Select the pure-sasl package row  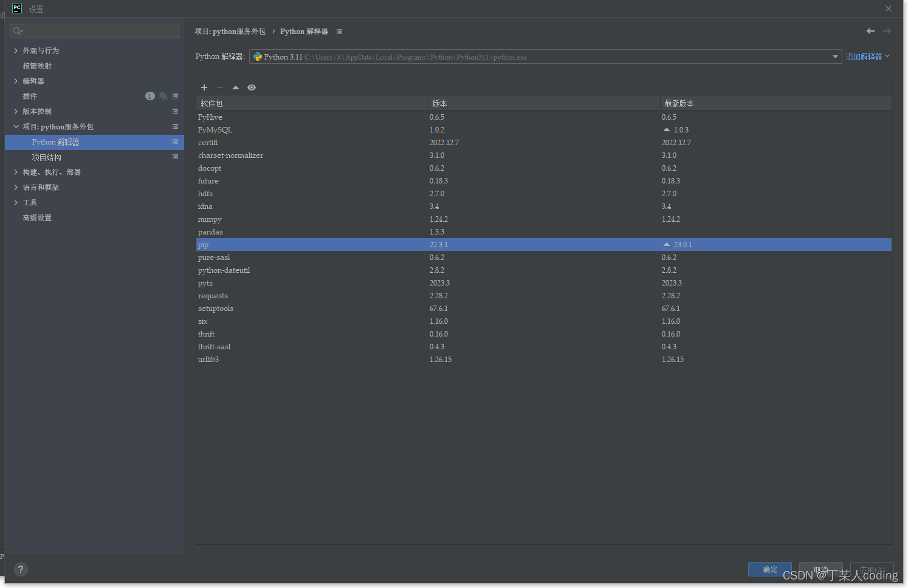coord(544,257)
